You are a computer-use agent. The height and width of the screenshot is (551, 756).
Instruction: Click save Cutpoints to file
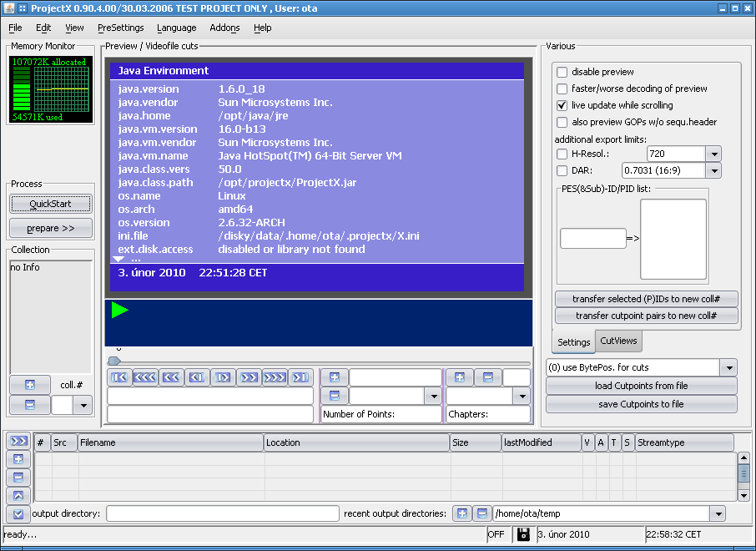[641, 404]
